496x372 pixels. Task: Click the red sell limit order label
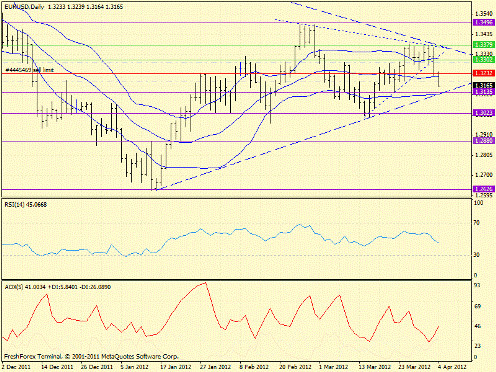click(x=30, y=70)
